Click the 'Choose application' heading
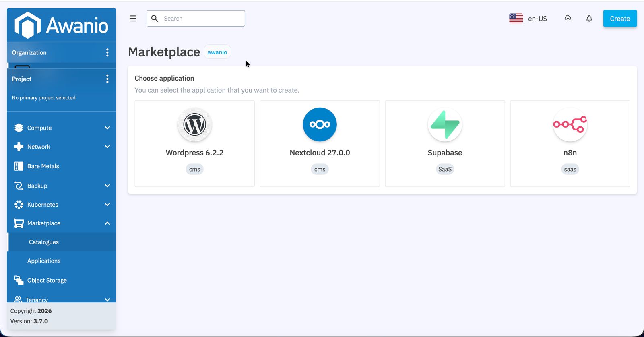 [x=164, y=78]
